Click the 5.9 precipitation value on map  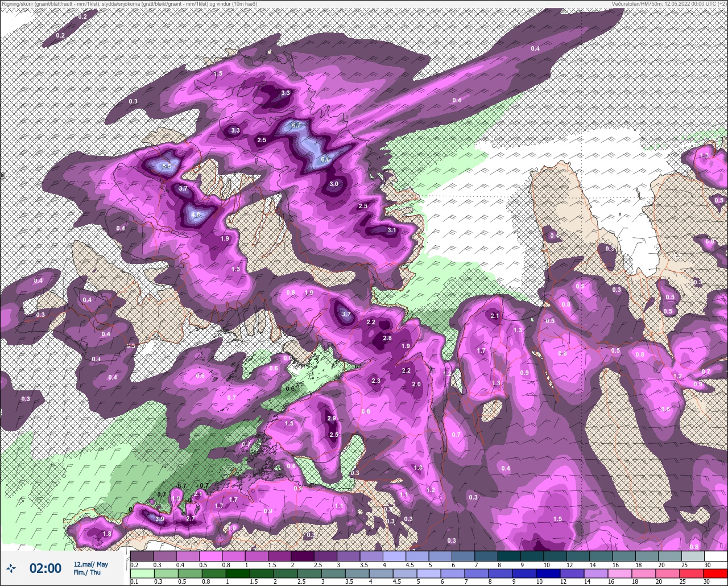coord(167,166)
